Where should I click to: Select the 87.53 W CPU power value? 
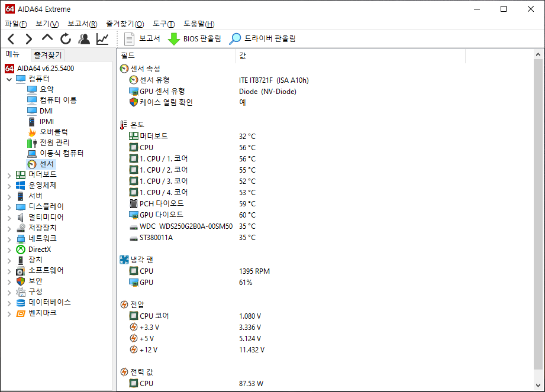pyautogui.click(x=251, y=383)
